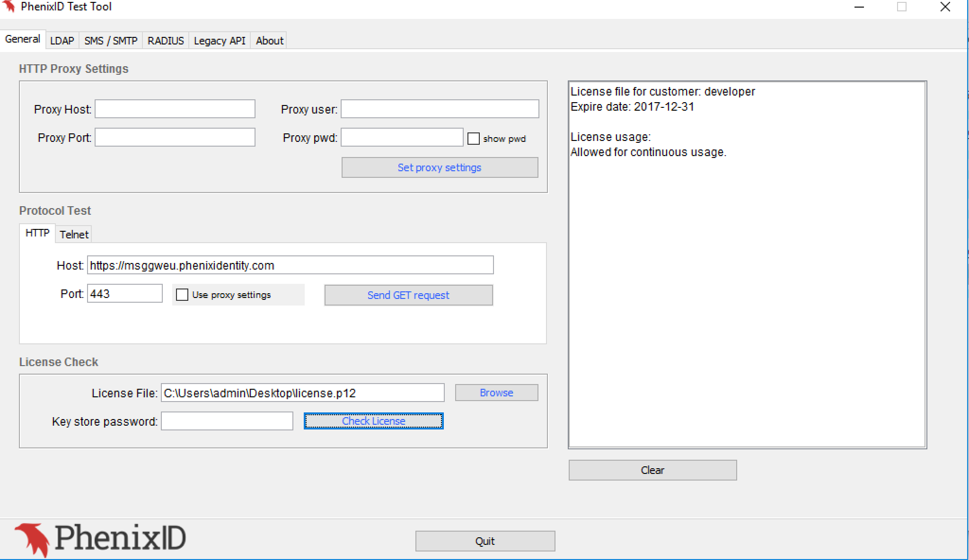The height and width of the screenshot is (560, 969).
Task: Click the Host field with msggweu URL
Action: tap(291, 265)
